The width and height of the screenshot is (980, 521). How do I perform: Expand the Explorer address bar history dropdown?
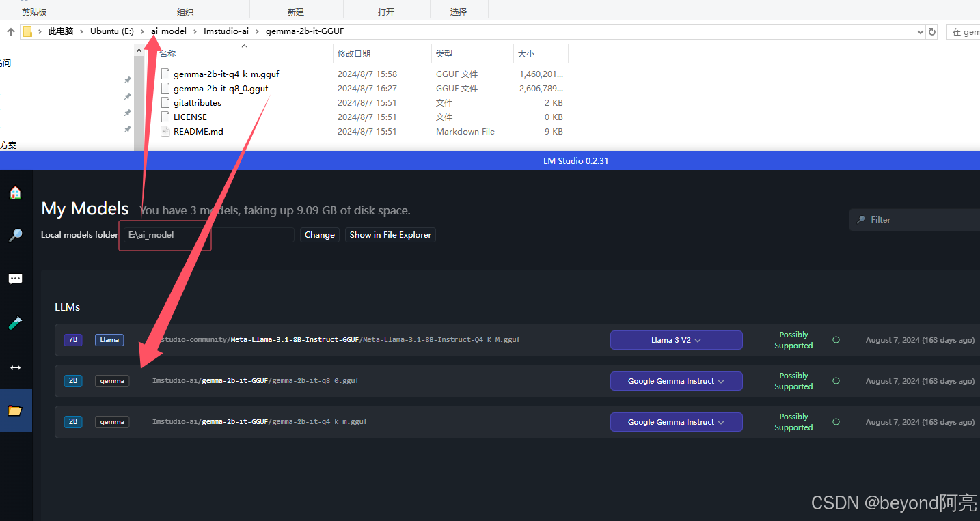click(920, 31)
